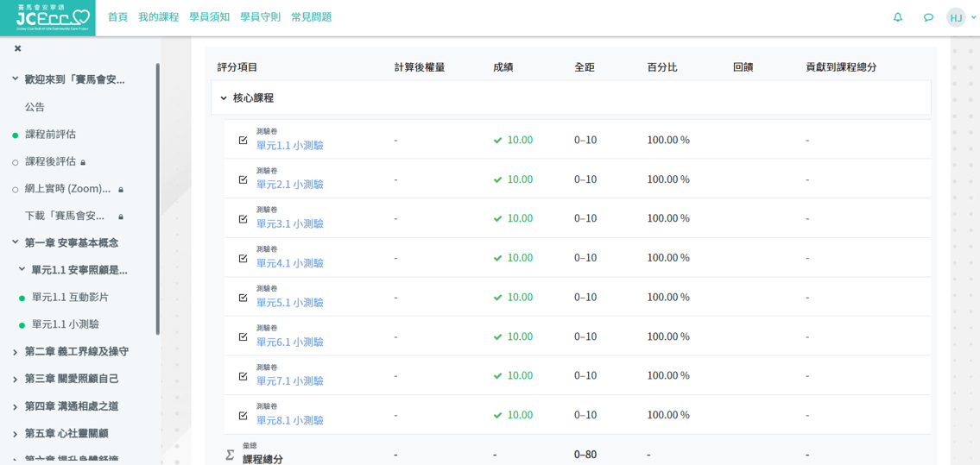
Task: Click the HJ user avatar
Action: (x=956, y=17)
